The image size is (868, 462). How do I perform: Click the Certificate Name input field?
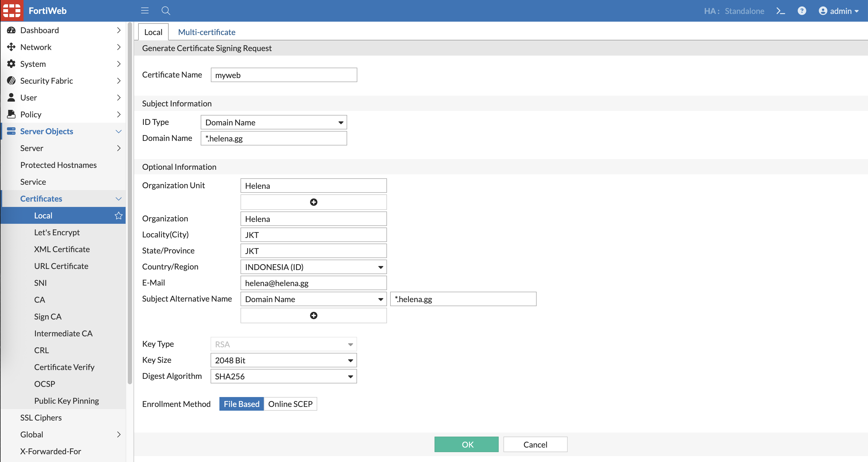[x=284, y=75]
